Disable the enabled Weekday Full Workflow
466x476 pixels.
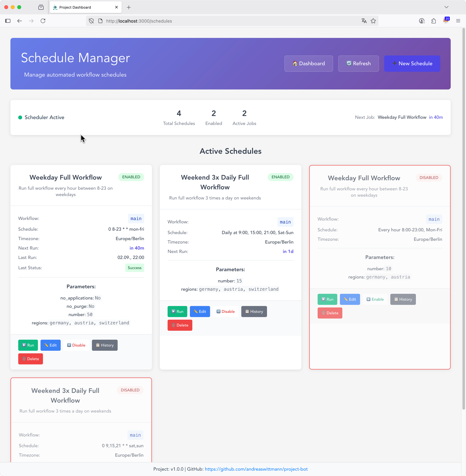[x=76, y=345]
